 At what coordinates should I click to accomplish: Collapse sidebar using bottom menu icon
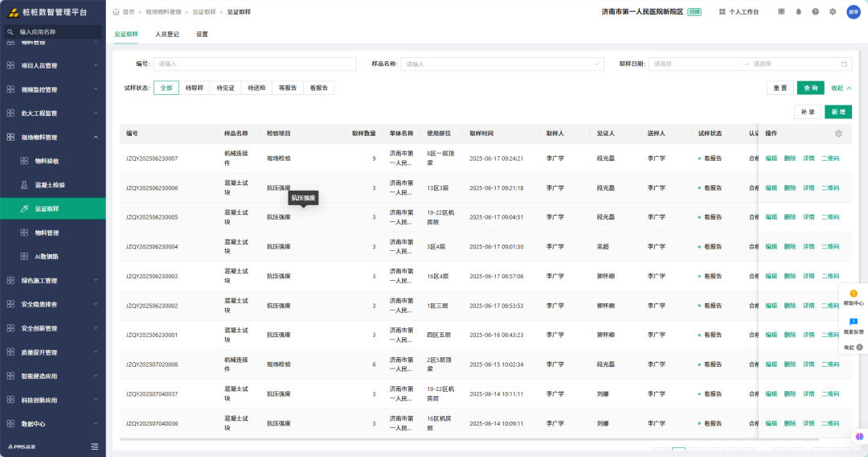tap(95, 447)
